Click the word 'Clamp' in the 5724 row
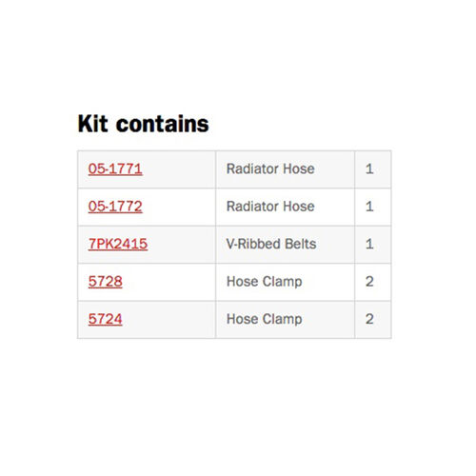 283,319
